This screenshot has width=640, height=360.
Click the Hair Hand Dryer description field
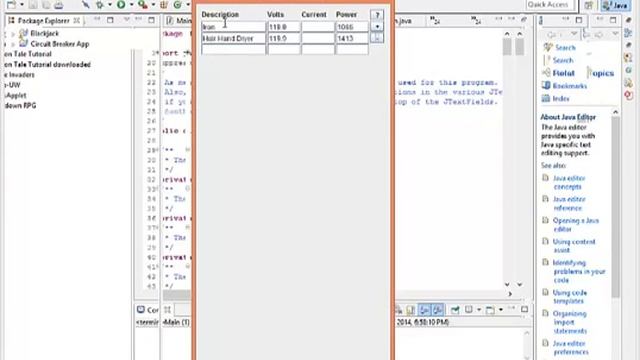tap(233, 38)
